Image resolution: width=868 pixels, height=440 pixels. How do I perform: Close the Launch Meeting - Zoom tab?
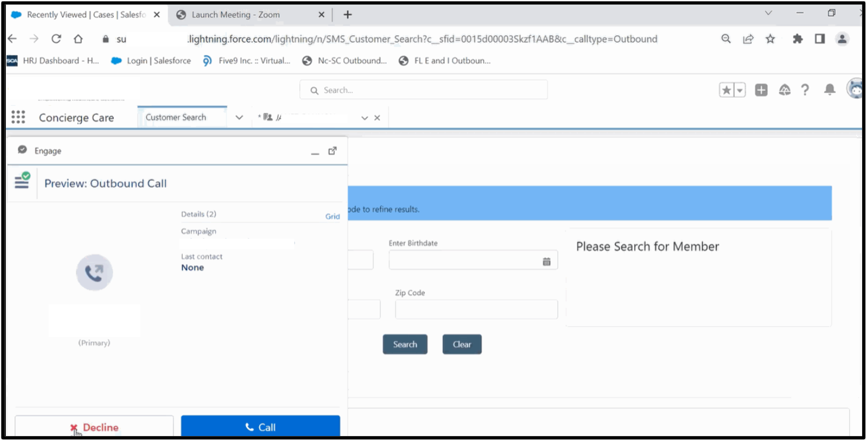[321, 15]
